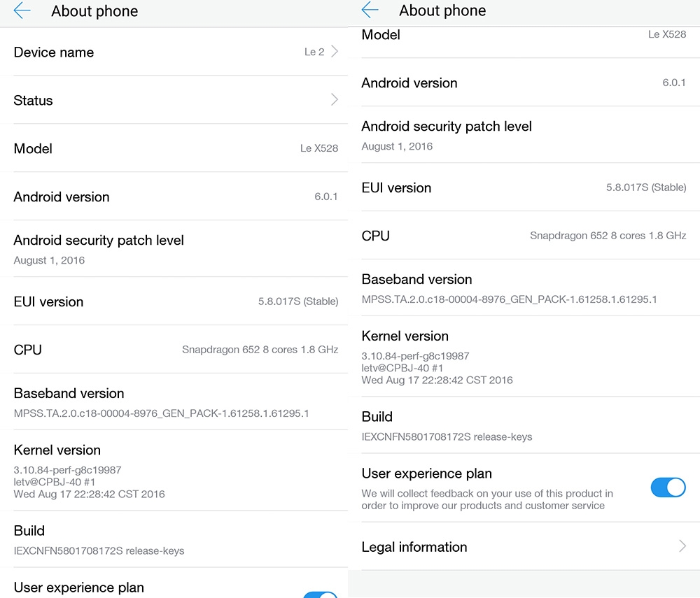
Task: Select EUI version row on left screen
Action: [175, 301]
